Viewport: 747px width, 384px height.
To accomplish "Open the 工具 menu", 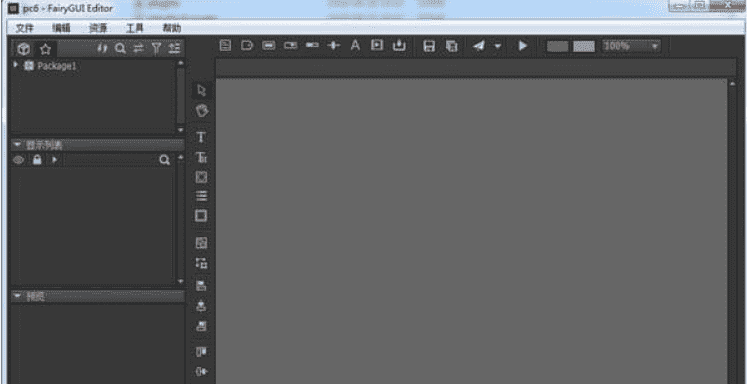I will coord(134,28).
